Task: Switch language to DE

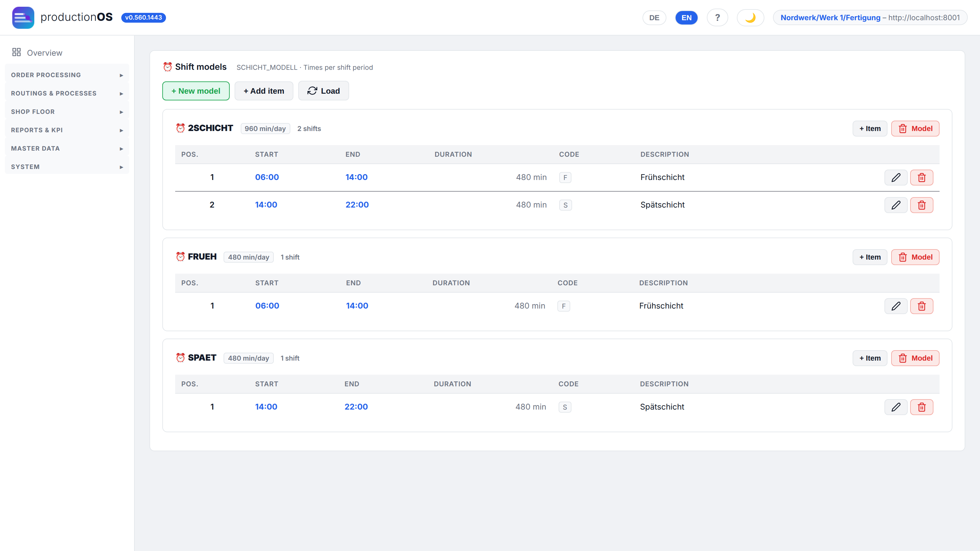Action: pyautogui.click(x=654, y=17)
